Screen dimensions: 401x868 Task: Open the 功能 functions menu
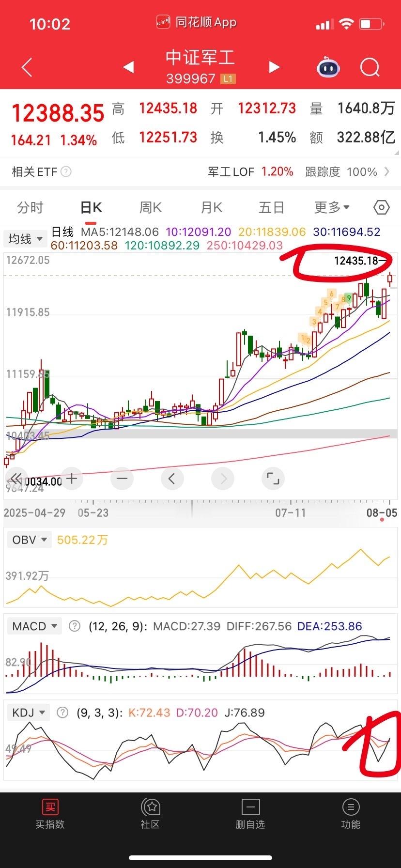(x=351, y=814)
